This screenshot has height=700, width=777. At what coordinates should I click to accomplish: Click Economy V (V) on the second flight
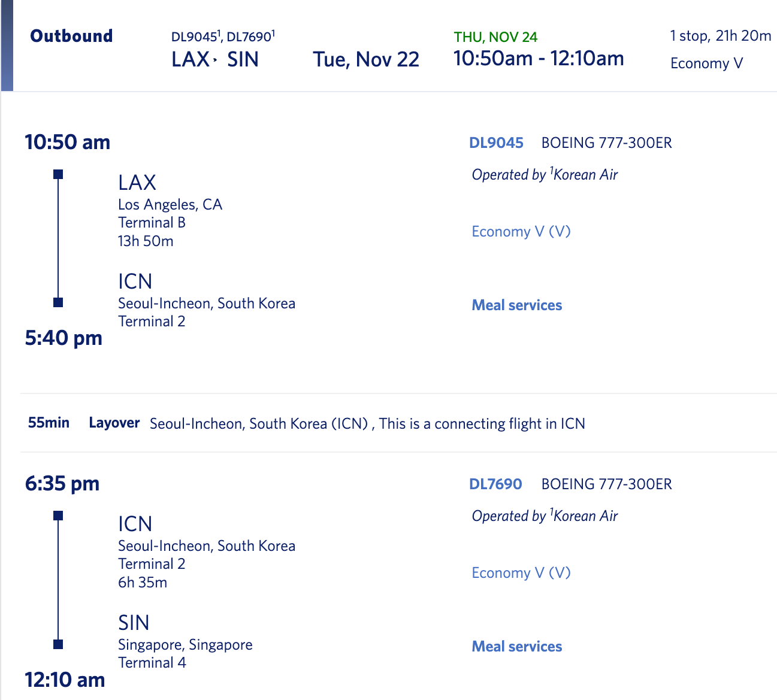click(x=521, y=573)
